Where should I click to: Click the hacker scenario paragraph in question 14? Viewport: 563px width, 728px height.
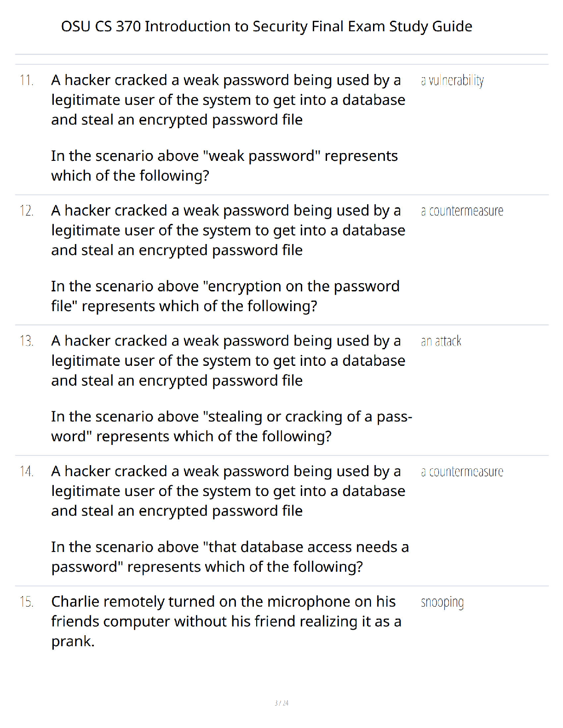228,491
